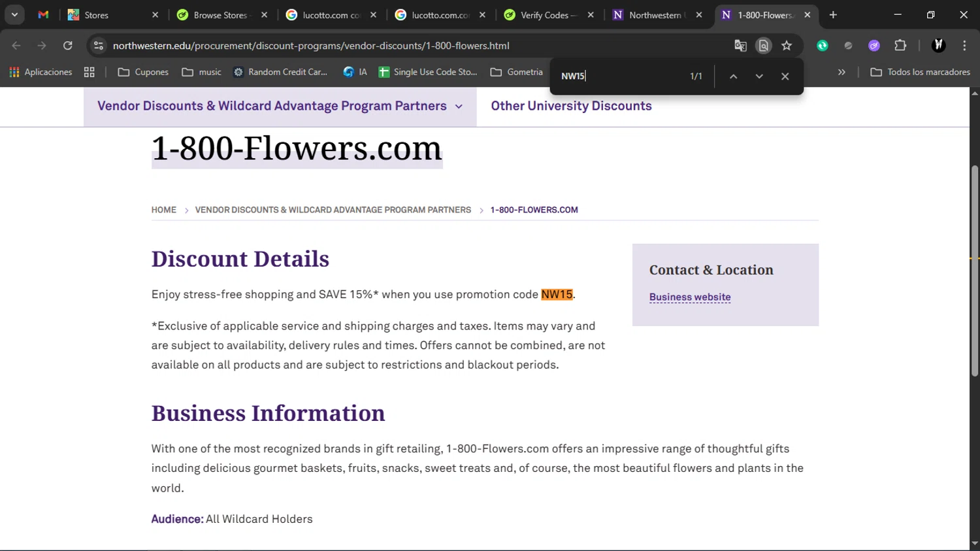Open the Gometria bookmark folder
This screenshot has height=551, width=980.
coord(517,72)
